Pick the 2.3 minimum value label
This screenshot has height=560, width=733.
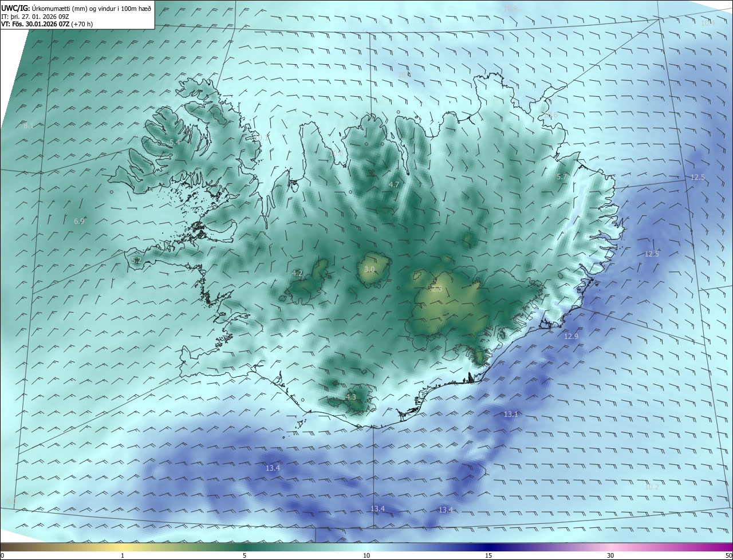pyautogui.click(x=436, y=289)
